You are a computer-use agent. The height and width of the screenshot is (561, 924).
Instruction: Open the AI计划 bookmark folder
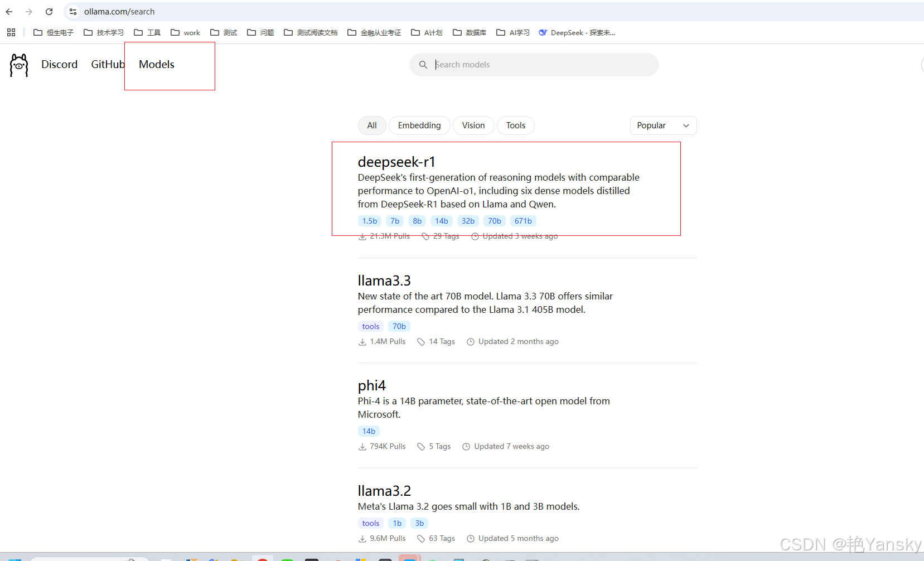pos(427,32)
